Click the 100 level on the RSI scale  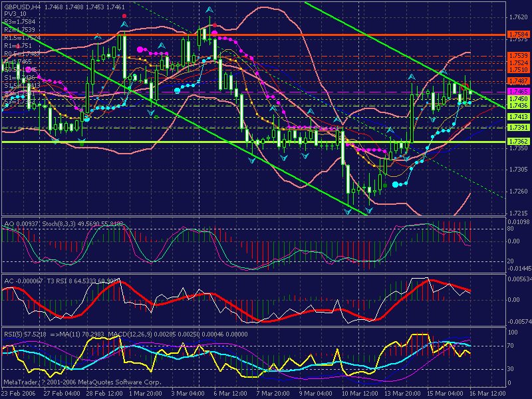pyautogui.click(x=512, y=332)
